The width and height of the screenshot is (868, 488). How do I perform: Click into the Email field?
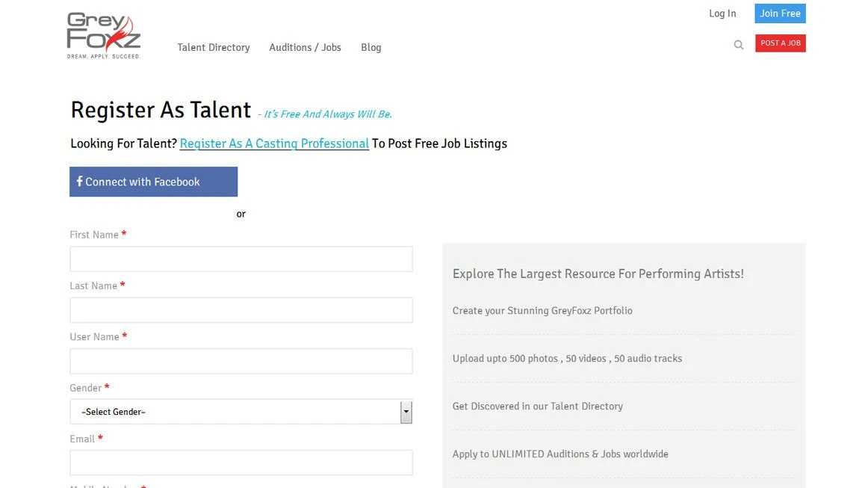coord(241,463)
